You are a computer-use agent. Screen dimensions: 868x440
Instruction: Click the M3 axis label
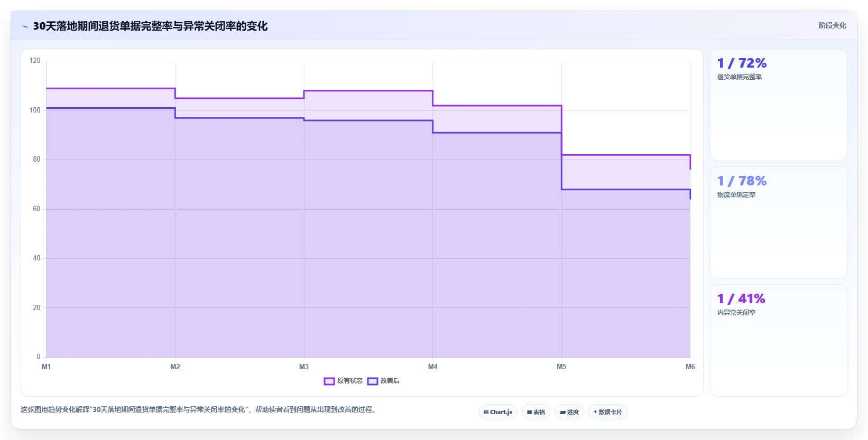(304, 367)
